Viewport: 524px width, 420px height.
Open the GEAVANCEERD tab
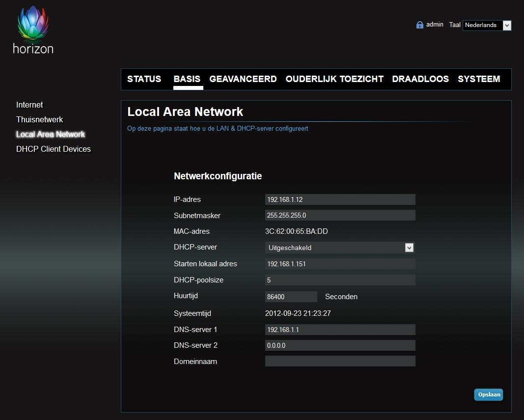(243, 79)
